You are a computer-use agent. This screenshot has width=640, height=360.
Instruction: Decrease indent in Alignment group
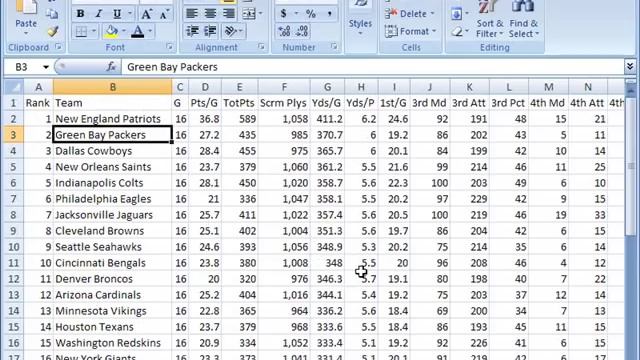tap(192, 31)
